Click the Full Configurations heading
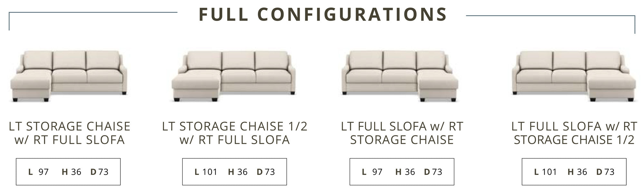644x192 pixels. coord(323,14)
